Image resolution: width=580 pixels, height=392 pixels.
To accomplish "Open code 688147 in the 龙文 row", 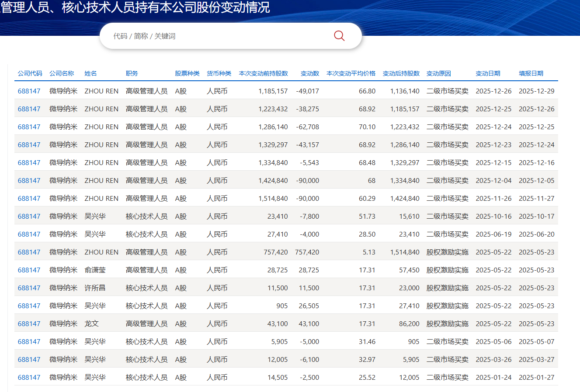I will pyautogui.click(x=29, y=324).
